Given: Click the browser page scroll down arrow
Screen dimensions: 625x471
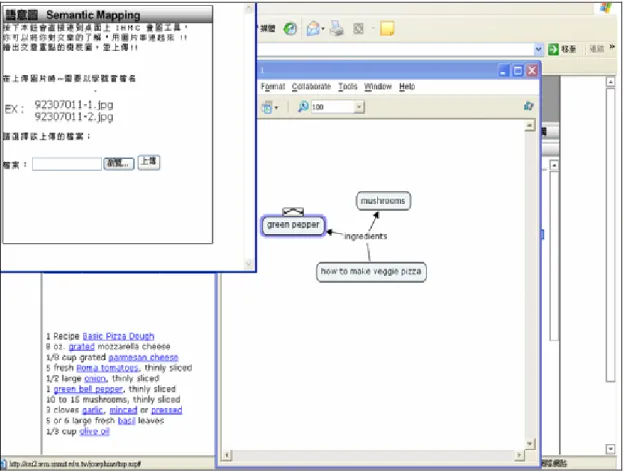Looking at the screenshot, I should pos(610,449).
